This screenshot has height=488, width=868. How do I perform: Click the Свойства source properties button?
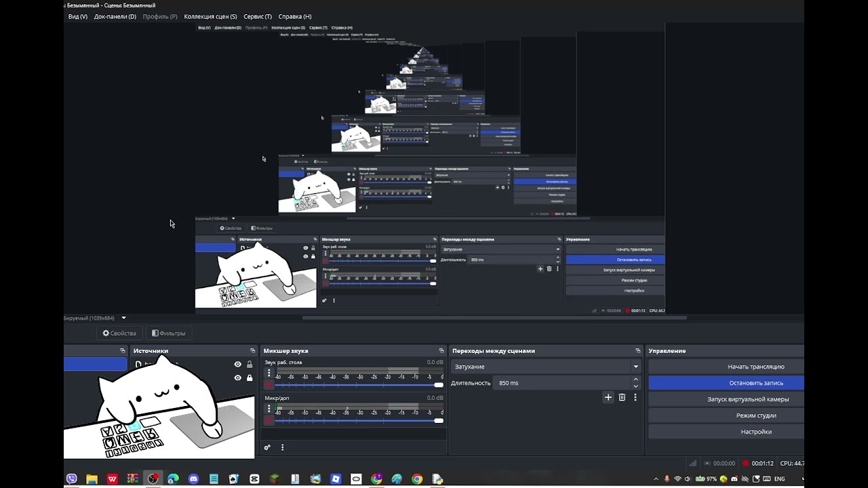point(119,333)
